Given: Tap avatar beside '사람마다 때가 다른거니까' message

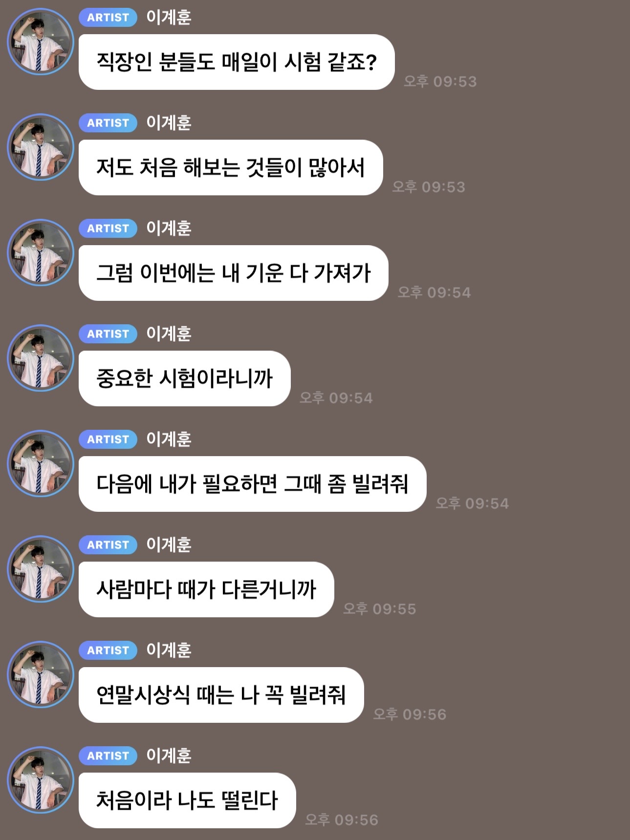Looking at the screenshot, I should (x=41, y=569).
